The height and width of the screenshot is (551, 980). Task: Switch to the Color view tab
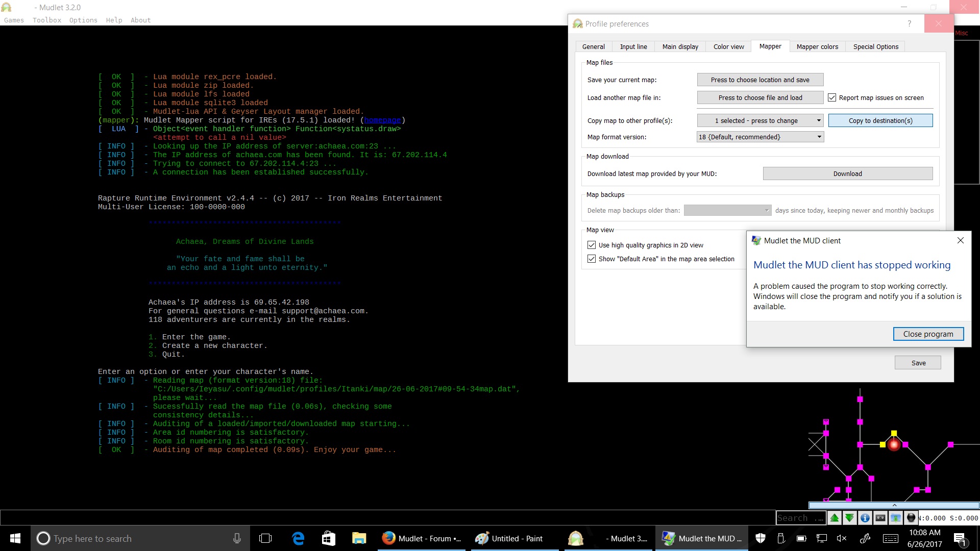[729, 46]
